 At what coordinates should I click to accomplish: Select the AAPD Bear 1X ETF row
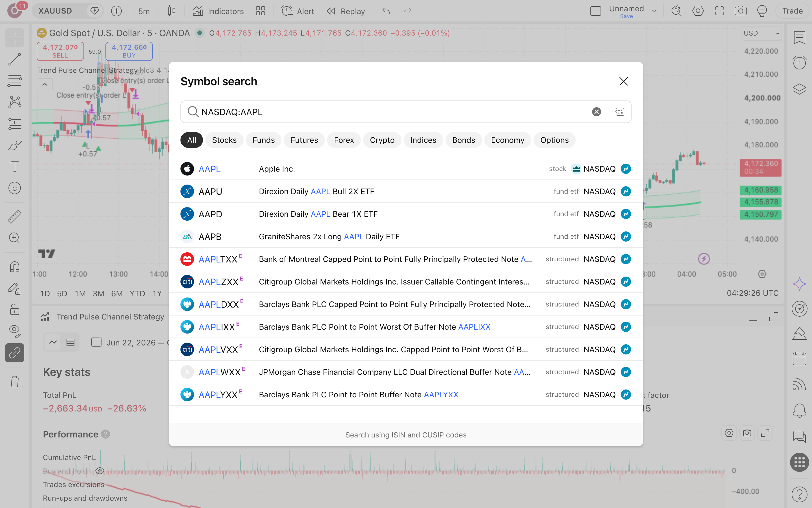pos(406,214)
